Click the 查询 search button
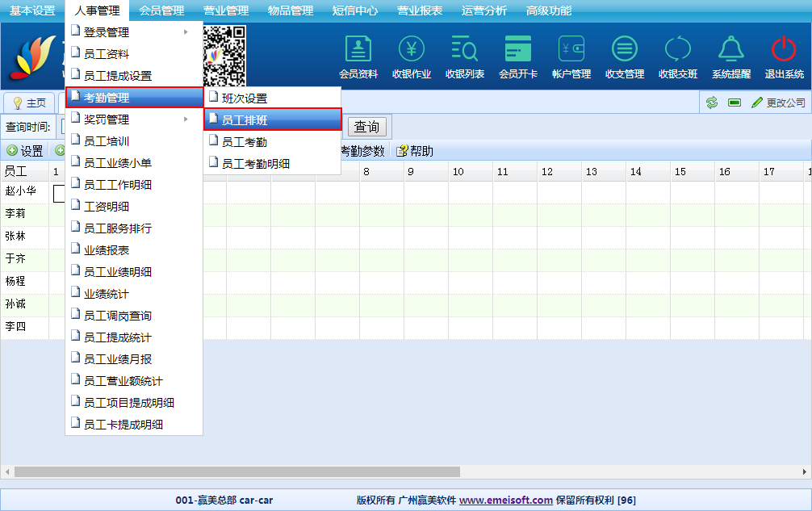 (366, 127)
